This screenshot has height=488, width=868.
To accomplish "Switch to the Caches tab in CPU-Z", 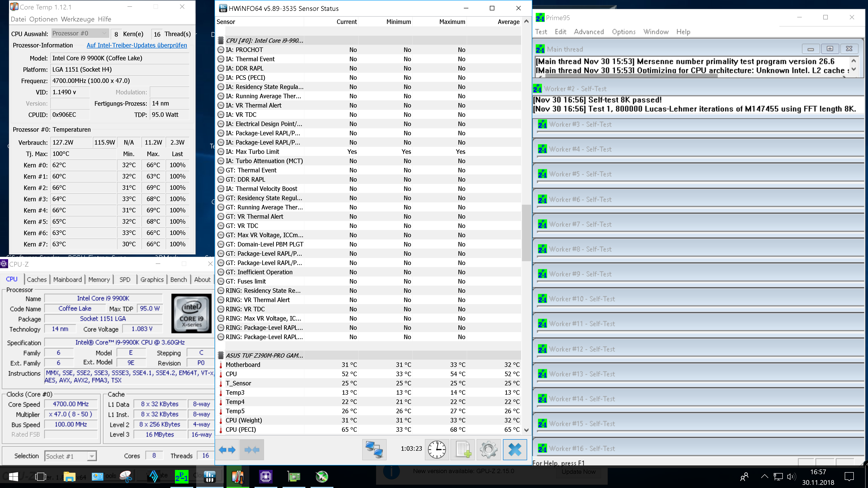I will coord(37,279).
